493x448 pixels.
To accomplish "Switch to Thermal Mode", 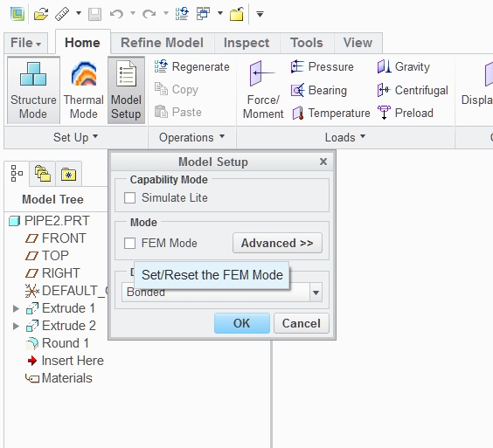I will click(x=84, y=91).
